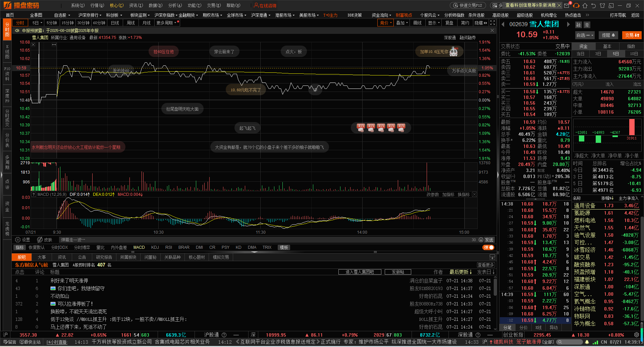
Task: Expand the 沪深京排行 navigation dropdown
Action: coord(90,15)
